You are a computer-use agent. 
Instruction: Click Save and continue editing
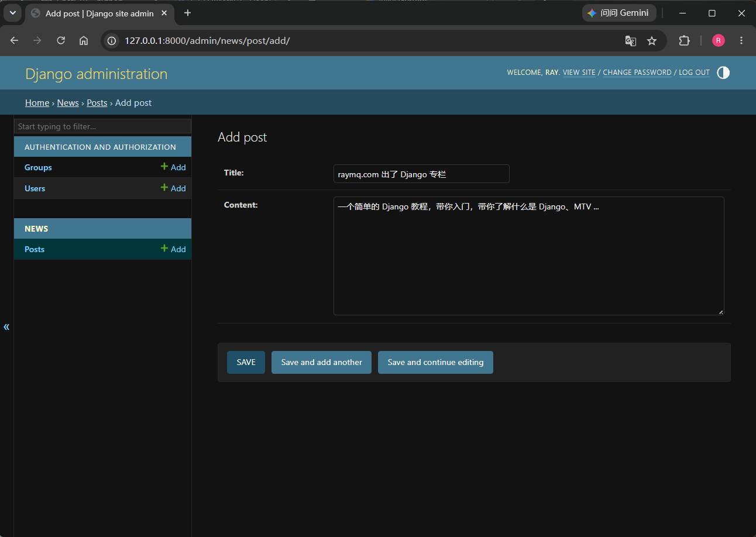(435, 362)
